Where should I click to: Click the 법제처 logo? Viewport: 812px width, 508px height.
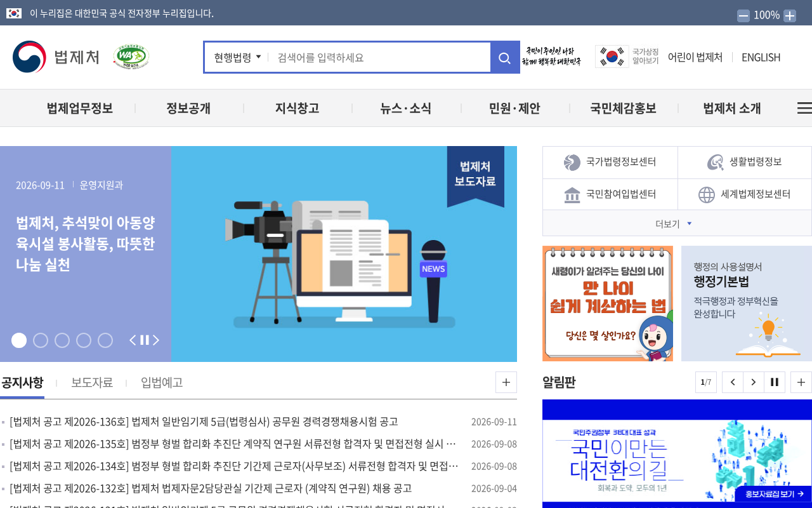[x=56, y=57]
